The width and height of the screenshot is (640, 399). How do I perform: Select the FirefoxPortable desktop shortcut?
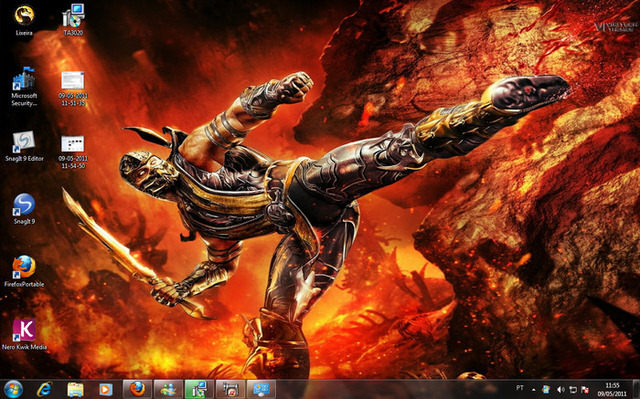pyautogui.click(x=24, y=271)
